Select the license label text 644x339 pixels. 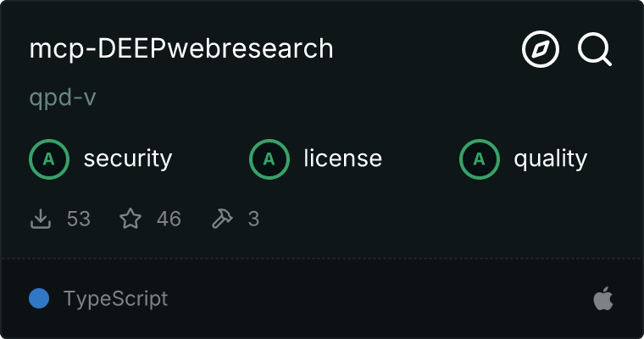coord(342,158)
